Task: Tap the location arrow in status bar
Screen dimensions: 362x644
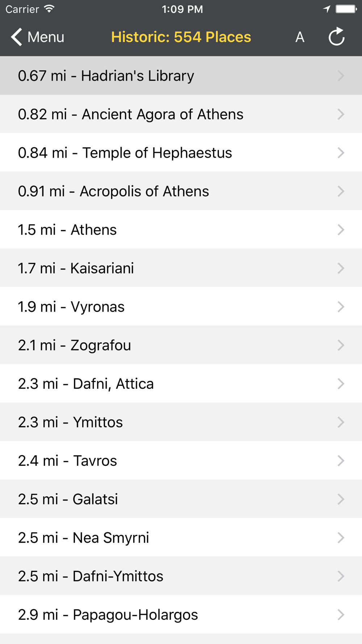Action: pyautogui.click(x=327, y=9)
